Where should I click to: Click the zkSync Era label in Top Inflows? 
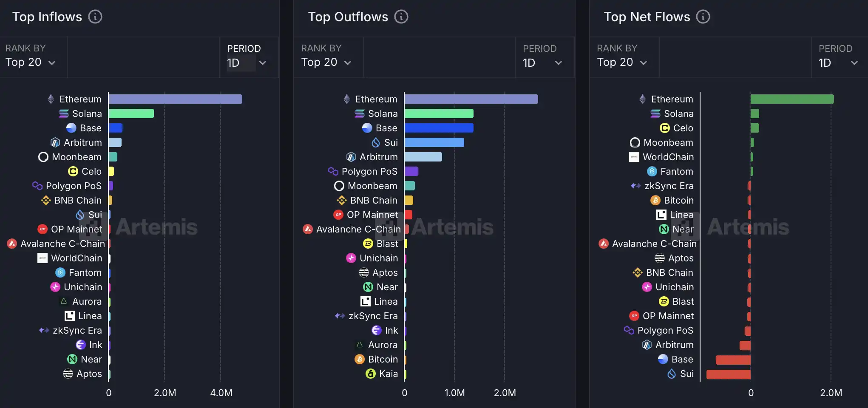77,330
